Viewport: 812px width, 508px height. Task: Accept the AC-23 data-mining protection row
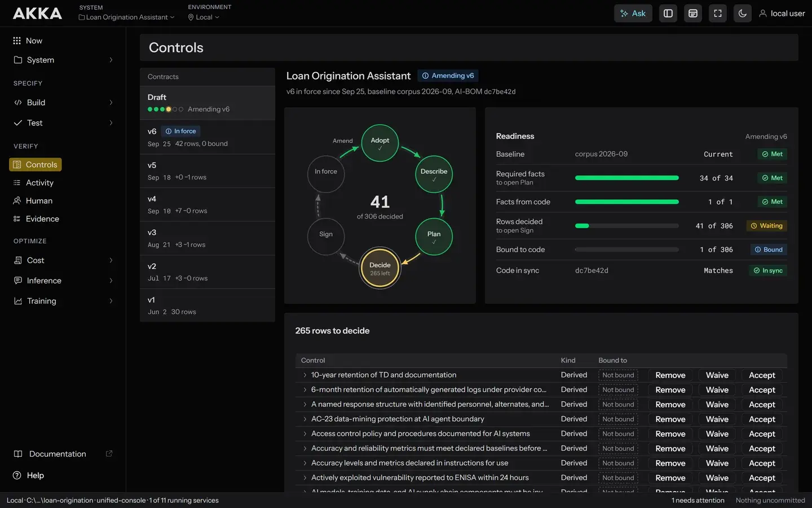pos(762,419)
